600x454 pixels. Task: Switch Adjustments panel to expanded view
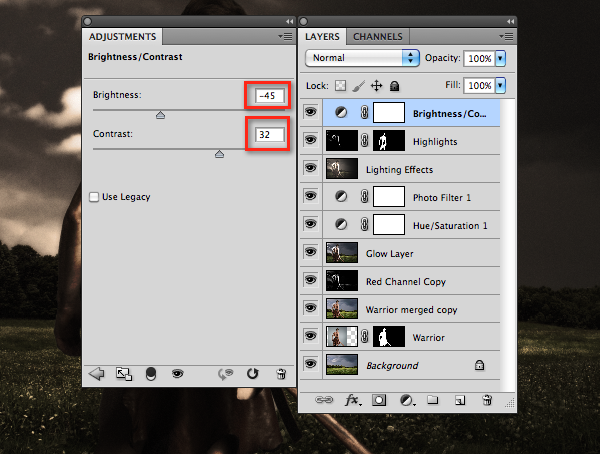pyautogui.click(x=124, y=374)
